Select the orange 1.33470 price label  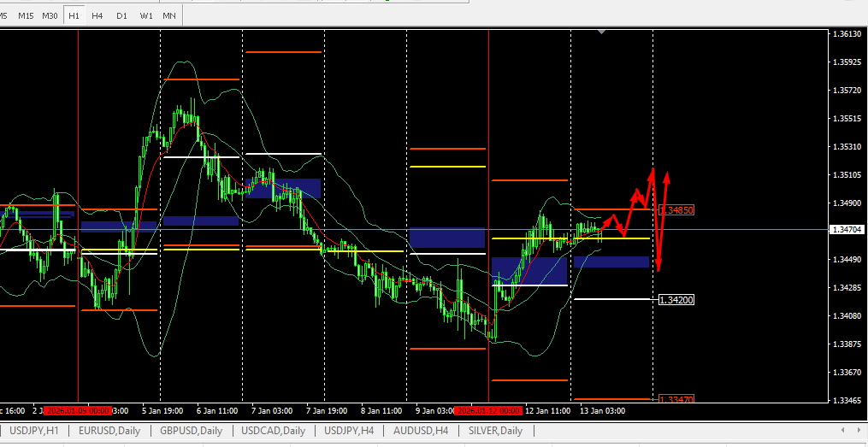tap(676, 399)
